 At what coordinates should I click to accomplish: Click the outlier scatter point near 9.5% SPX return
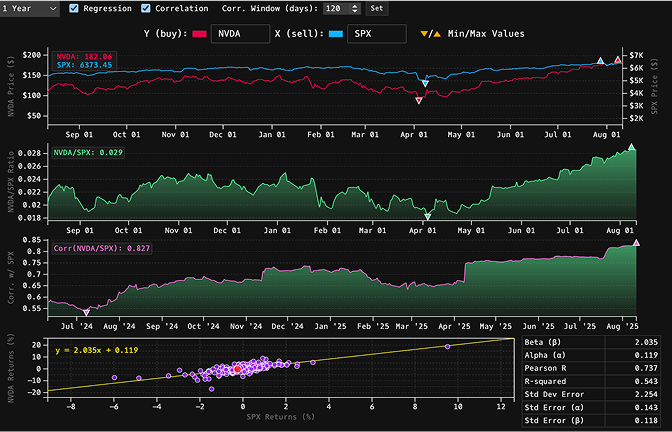point(447,346)
